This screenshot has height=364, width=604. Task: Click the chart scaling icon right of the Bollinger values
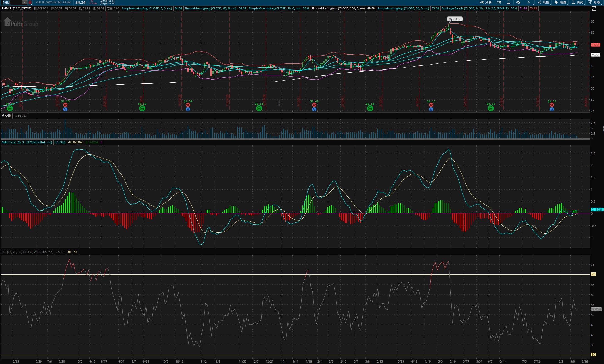pos(594,8)
